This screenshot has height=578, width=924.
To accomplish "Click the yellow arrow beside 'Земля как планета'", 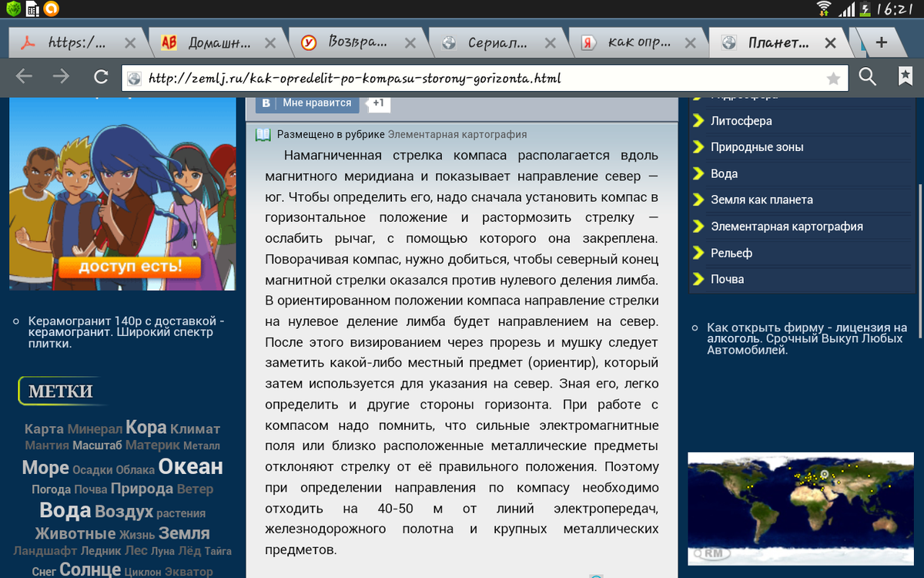I will click(x=698, y=200).
